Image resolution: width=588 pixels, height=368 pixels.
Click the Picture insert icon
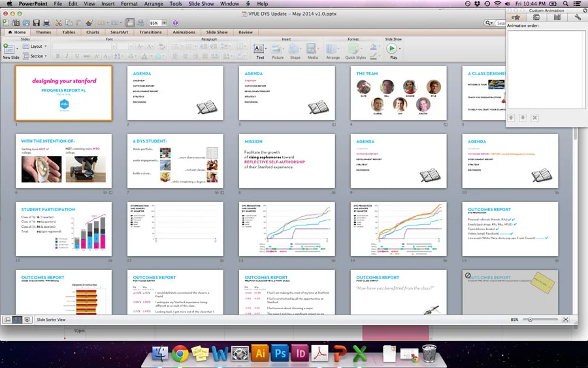click(276, 49)
